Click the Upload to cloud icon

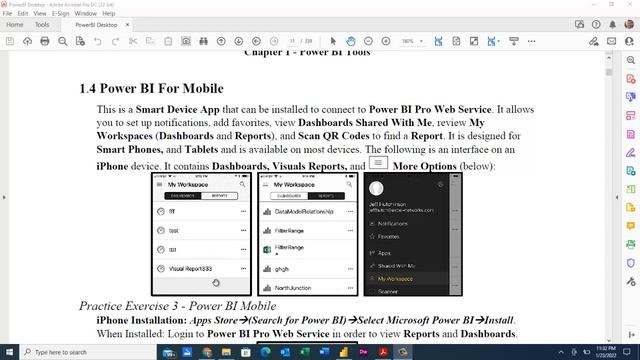coord(27,41)
